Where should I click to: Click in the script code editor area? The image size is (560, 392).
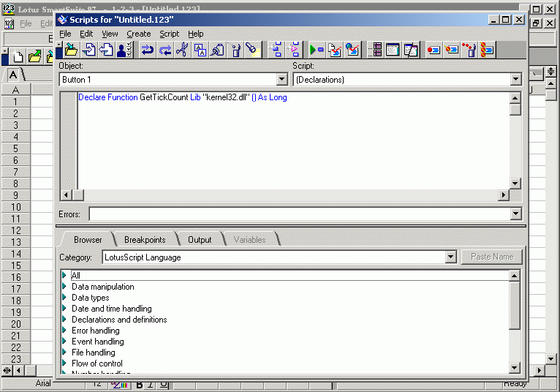click(292, 139)
